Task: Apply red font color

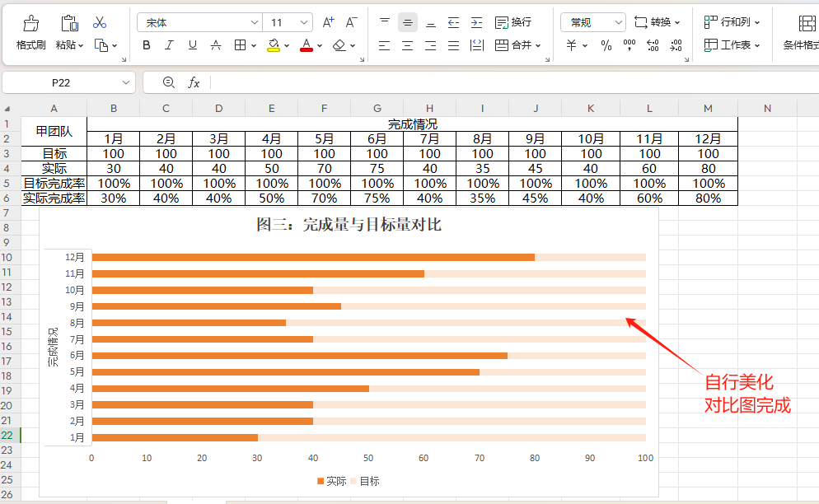Action: [x=307, y=45]
